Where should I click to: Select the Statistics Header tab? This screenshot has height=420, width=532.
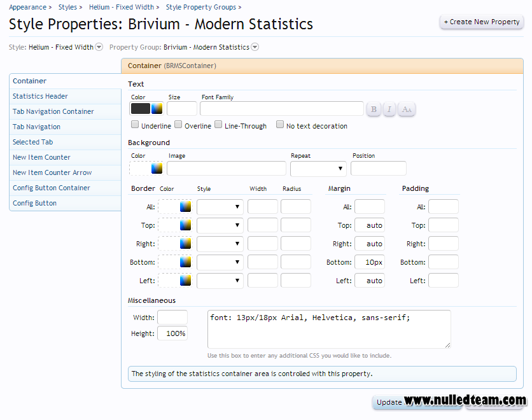point(65,96)
